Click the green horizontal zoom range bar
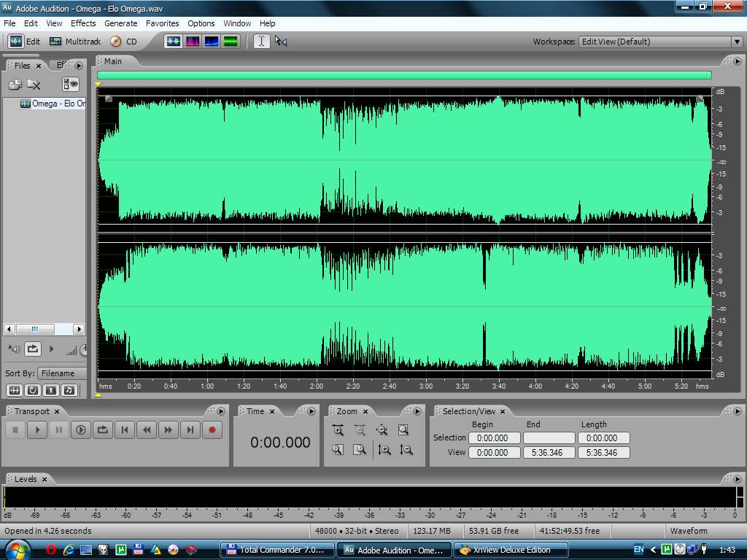This screenshot has width=747, height=560. click(404, 75)
